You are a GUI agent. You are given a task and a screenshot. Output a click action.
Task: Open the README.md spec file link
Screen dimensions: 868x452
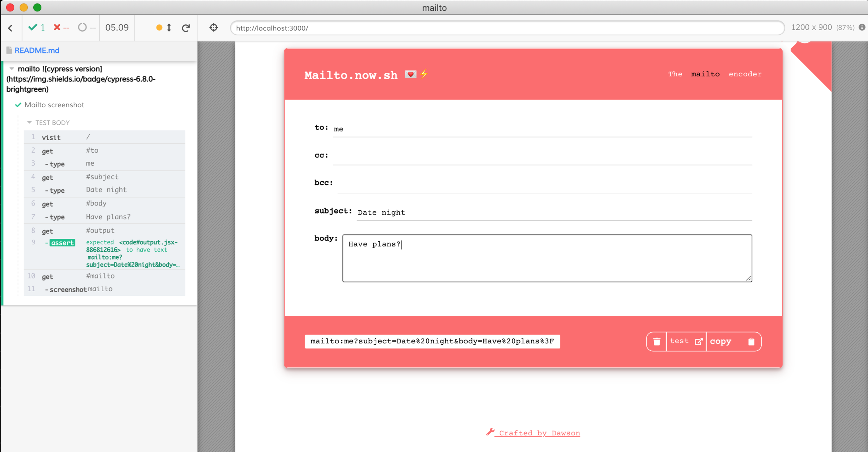[x=37, y=50]
